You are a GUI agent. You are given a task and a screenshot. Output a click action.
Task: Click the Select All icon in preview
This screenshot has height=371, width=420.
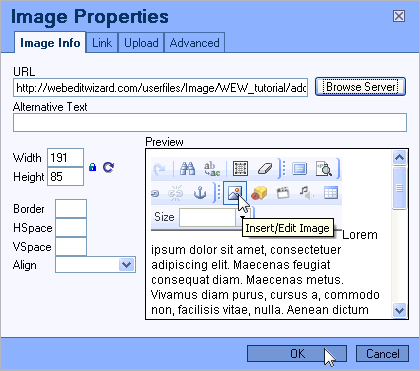tap(240, 168)
